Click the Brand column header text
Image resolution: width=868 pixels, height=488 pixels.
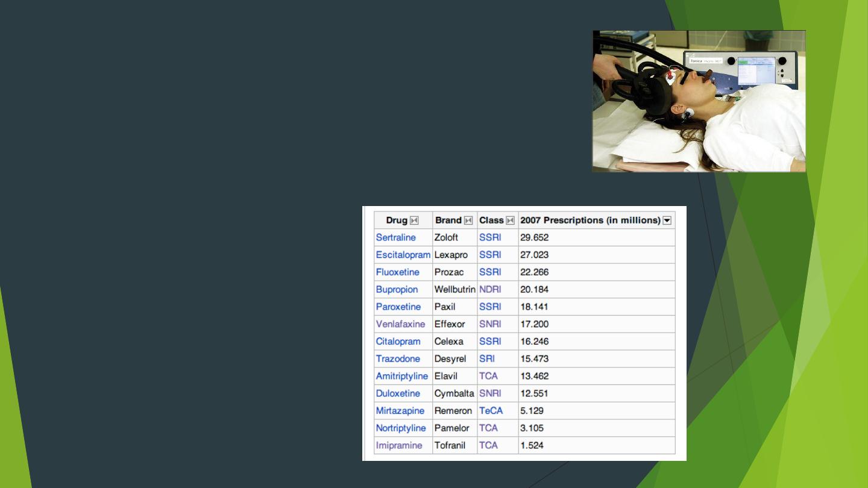448,221
